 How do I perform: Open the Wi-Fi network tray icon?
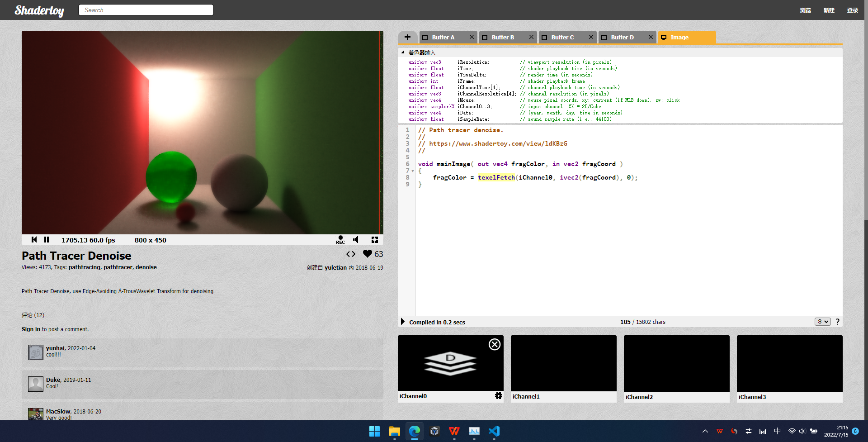[x=792, y=431]
